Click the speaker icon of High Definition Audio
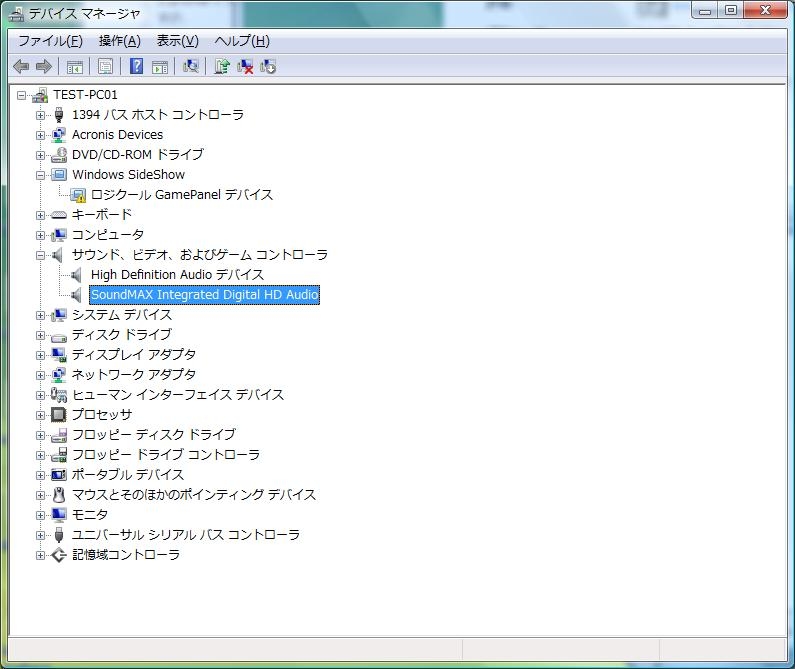Viewport: 795px width, 669px height. [x=76, y=275]
